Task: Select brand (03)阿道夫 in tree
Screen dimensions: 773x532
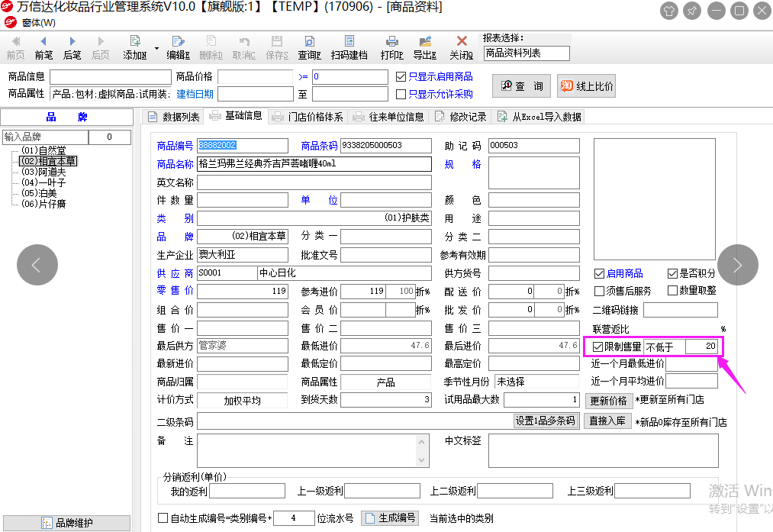Action: click(43, 172)
